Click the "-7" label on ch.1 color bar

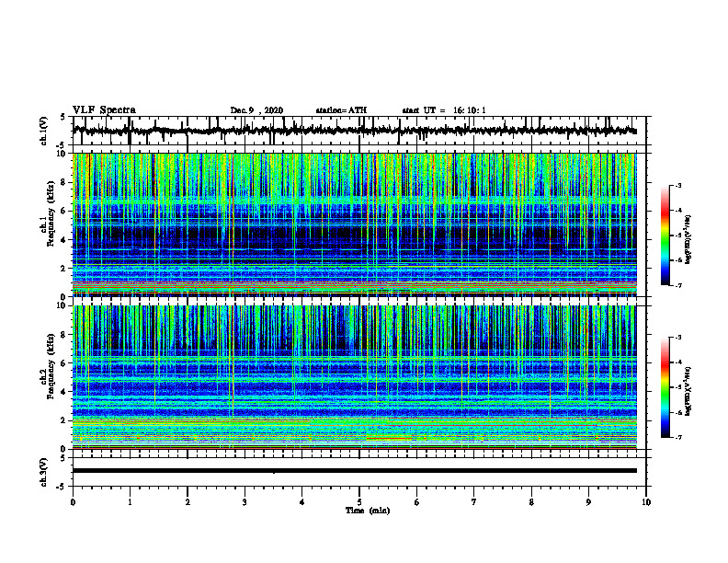677,285
